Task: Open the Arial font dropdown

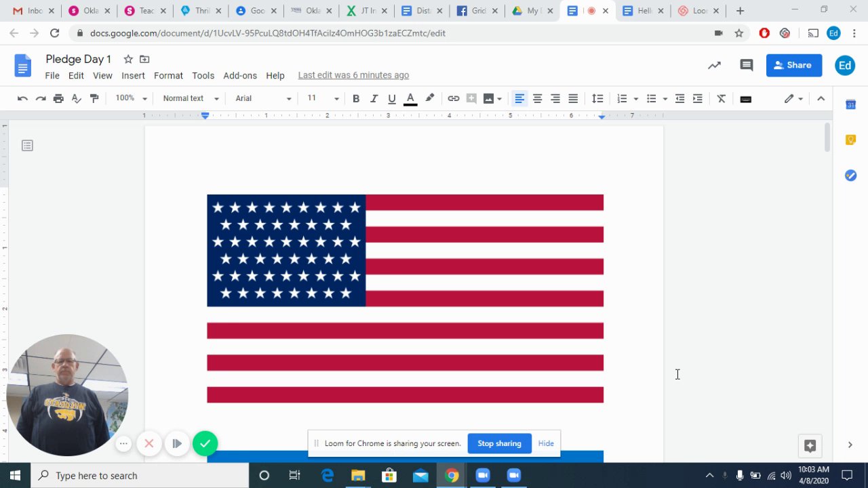Action: pyautogui.click(x=263, y=98)
